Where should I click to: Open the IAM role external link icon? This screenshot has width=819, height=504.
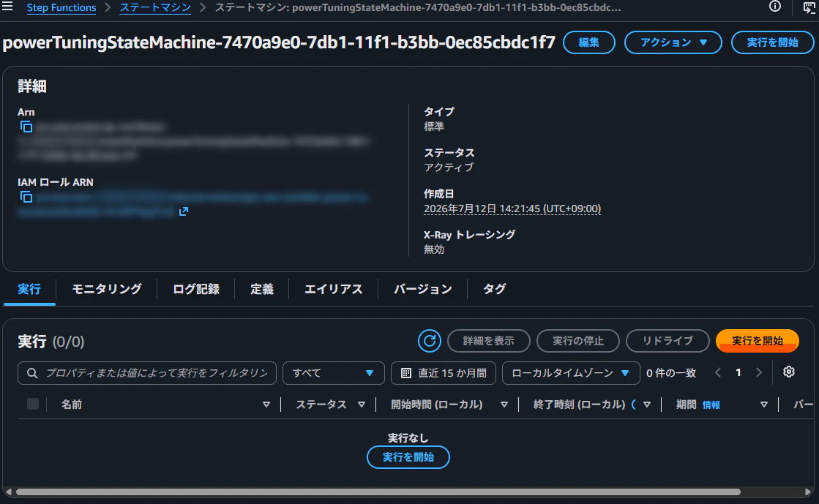pyautogui.click(x=183, y=211)
